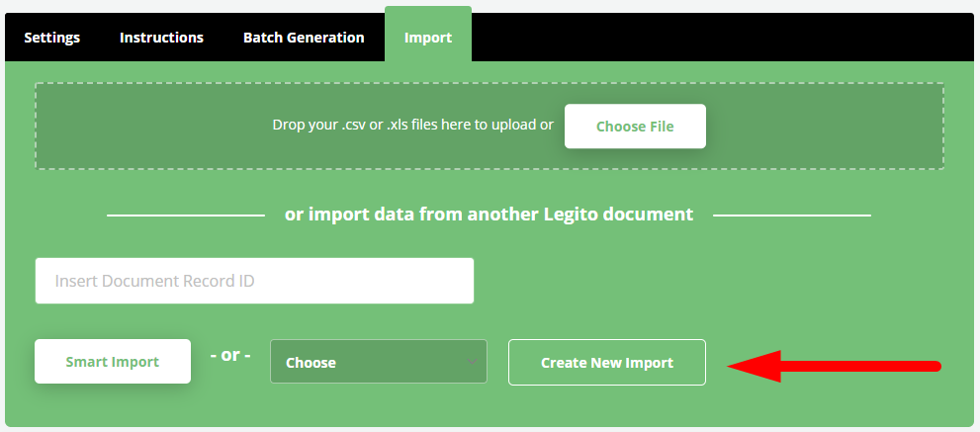Click the red arrow pointing at Create New Import

tap(835, 366)
